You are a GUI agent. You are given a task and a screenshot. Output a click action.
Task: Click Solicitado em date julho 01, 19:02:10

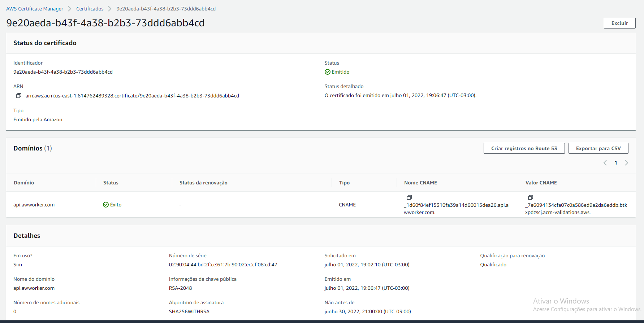[367, 265]
